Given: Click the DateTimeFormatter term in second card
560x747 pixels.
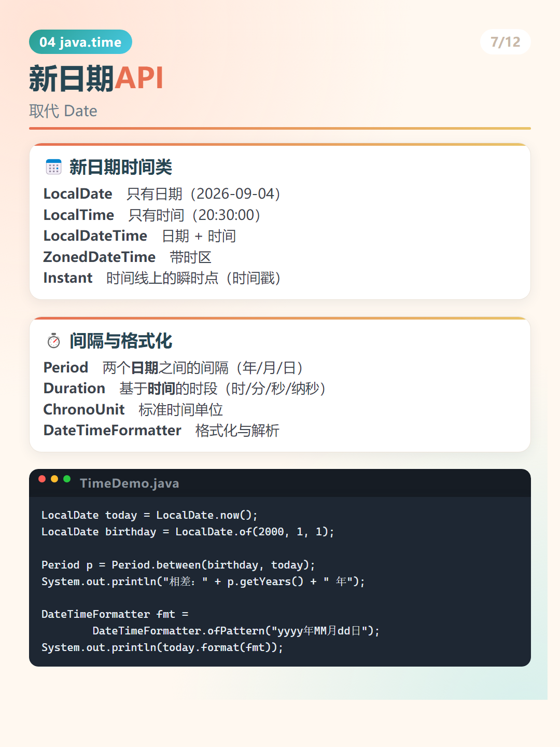Looking at the screenshot, I should pos(113,431).
